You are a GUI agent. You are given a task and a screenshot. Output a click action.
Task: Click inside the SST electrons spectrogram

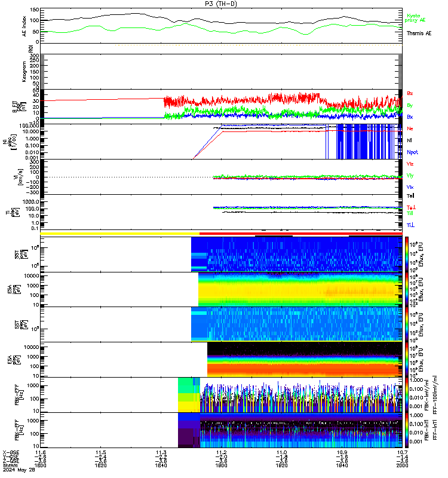coord(297,324)
